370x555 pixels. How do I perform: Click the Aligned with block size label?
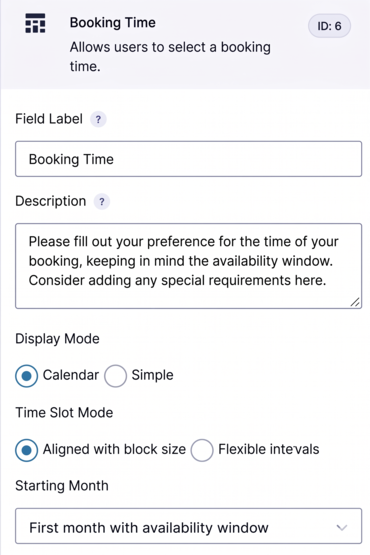pyautogui.click(x=114, y=450)
